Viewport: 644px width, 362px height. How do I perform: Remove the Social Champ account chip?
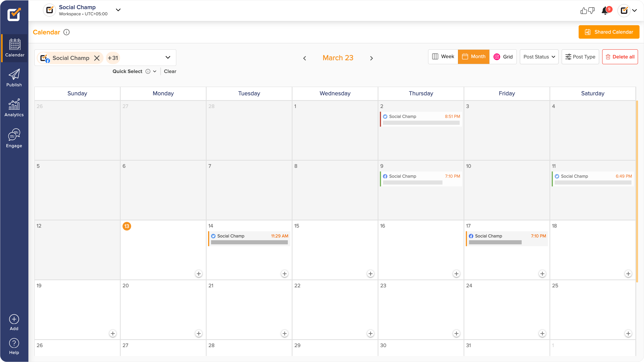click(97, 58)
